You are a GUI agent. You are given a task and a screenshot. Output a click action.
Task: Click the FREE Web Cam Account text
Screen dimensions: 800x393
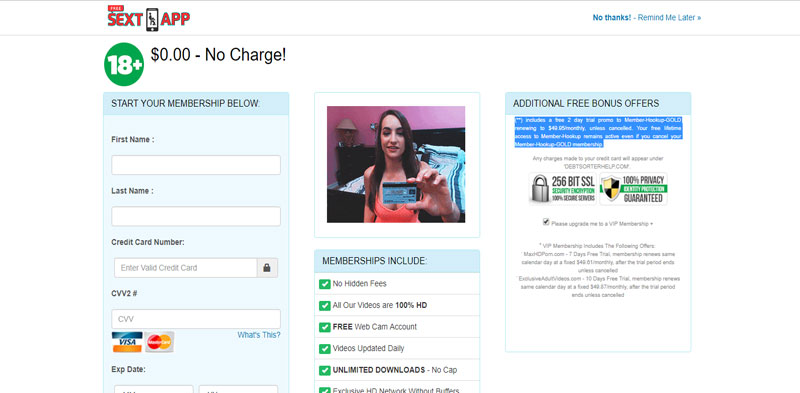[374, 327]
